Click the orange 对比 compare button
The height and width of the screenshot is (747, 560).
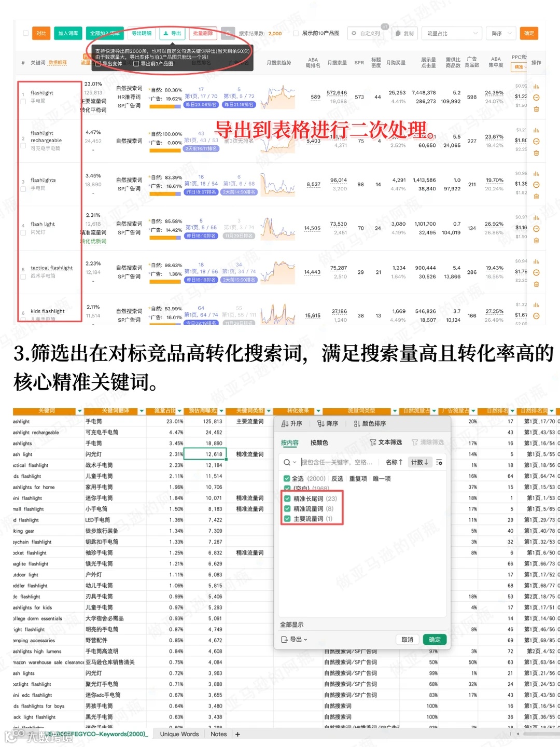coord(41,33)
